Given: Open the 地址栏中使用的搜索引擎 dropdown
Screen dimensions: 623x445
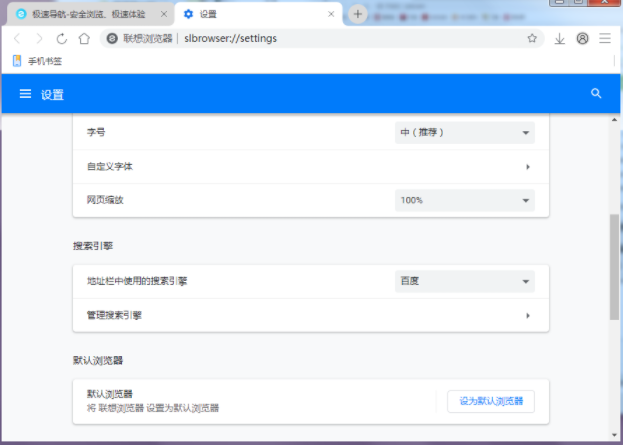Looking at the screenshot, I should point(464,281).
